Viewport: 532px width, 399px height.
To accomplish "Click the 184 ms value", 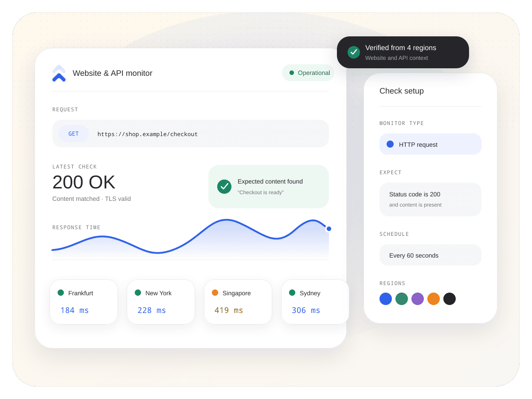I will pos(74,310).
